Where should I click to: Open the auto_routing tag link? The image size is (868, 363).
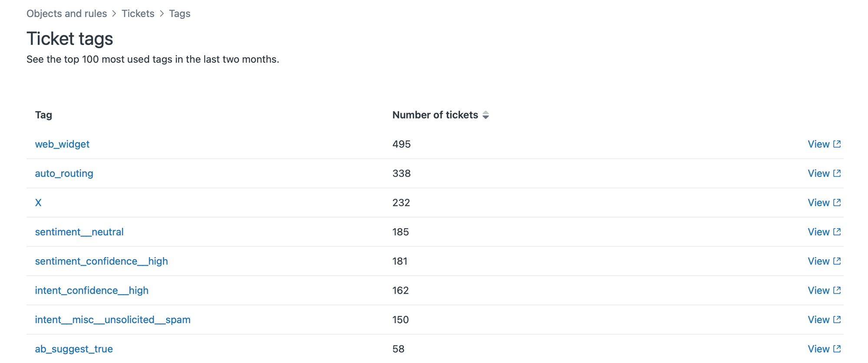64,173
